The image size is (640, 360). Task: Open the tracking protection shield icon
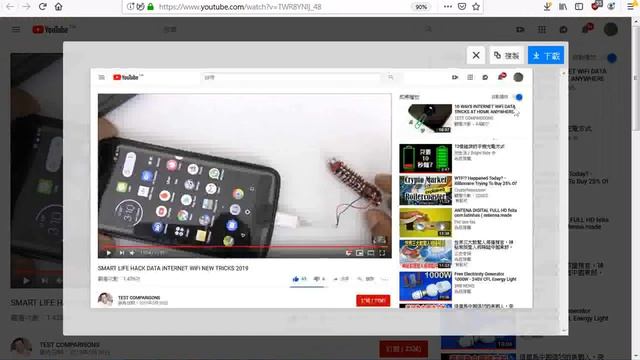[x=140, y=7]
